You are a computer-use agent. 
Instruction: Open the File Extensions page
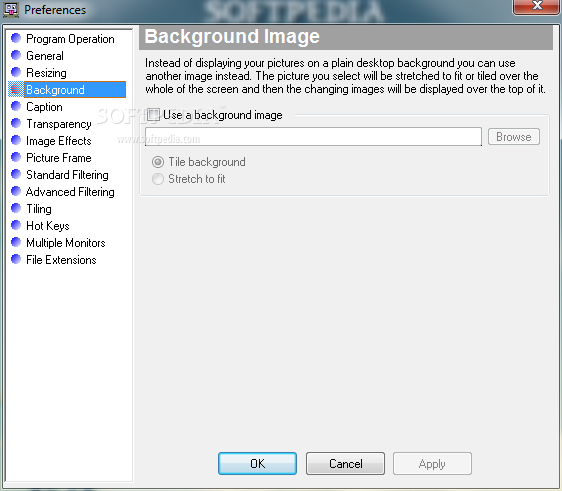coord(61,260)
